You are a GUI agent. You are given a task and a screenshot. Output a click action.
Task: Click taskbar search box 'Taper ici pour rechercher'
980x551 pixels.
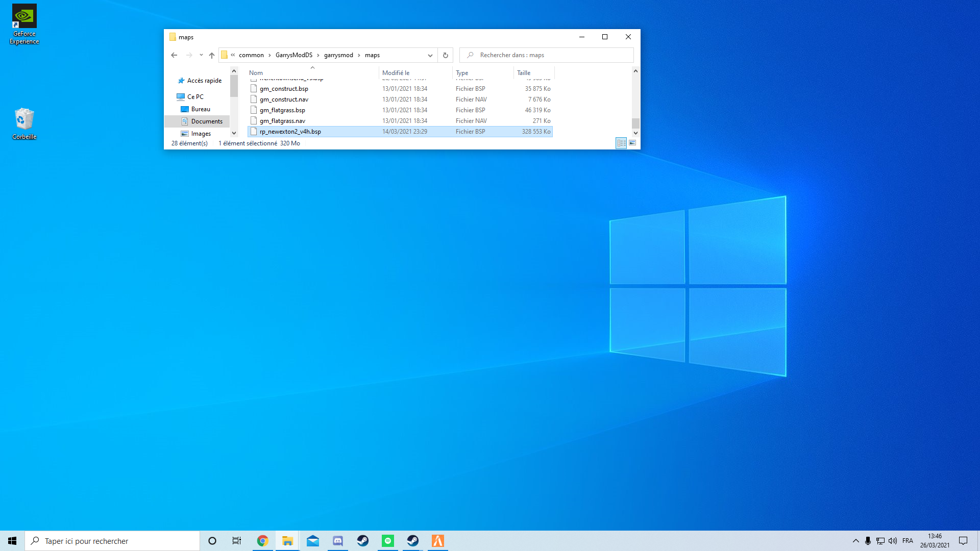pyautogui.click(x=112, y=541)
